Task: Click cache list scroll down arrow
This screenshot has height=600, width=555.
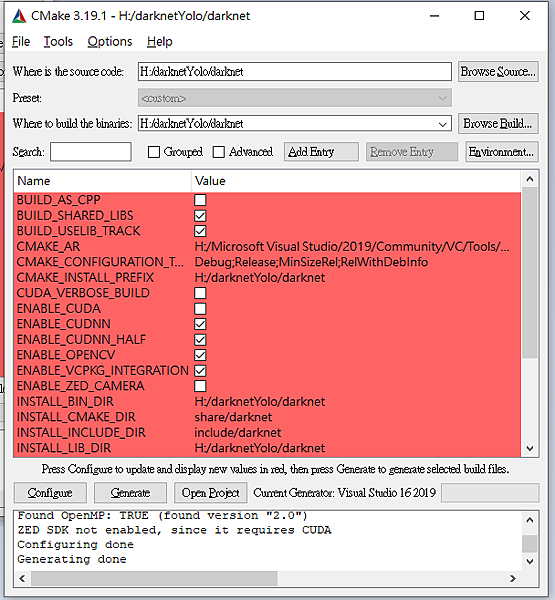Action: coord(530,448)
